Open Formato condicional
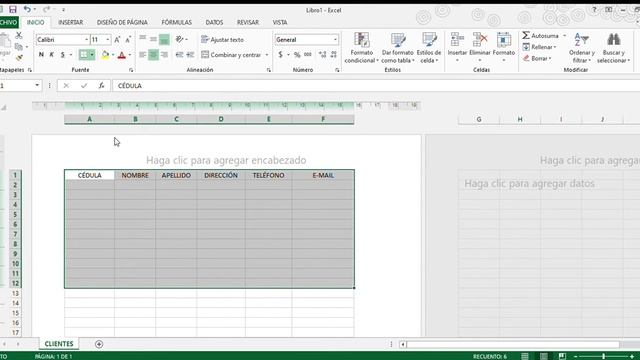Viewport: 640px width, 360px height. pyautogui.click(x=362, y=48)
